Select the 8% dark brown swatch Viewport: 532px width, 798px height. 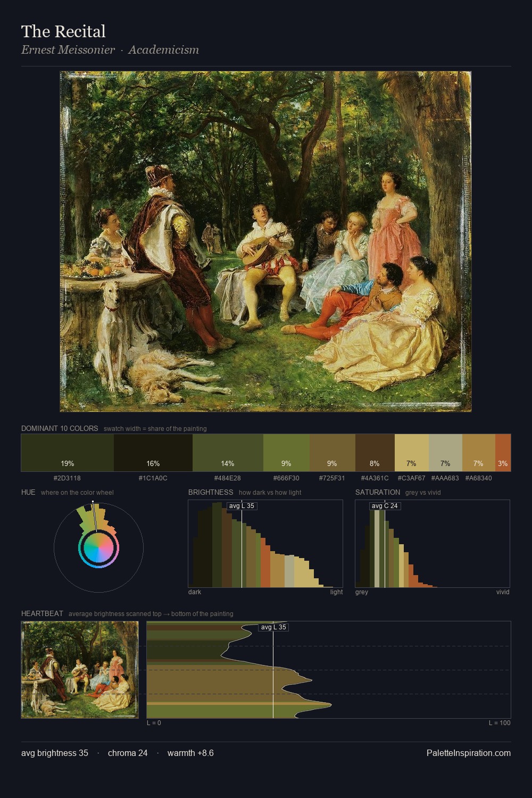click(375, 453)
